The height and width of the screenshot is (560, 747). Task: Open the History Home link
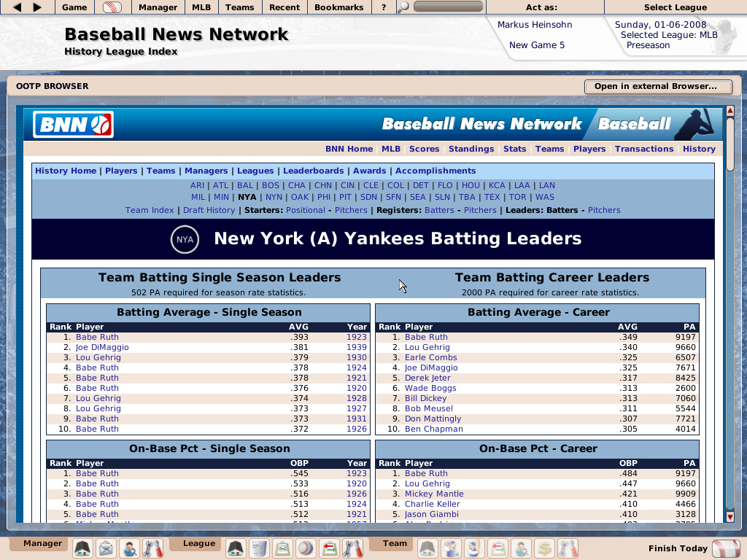click(x=66, y=171)
